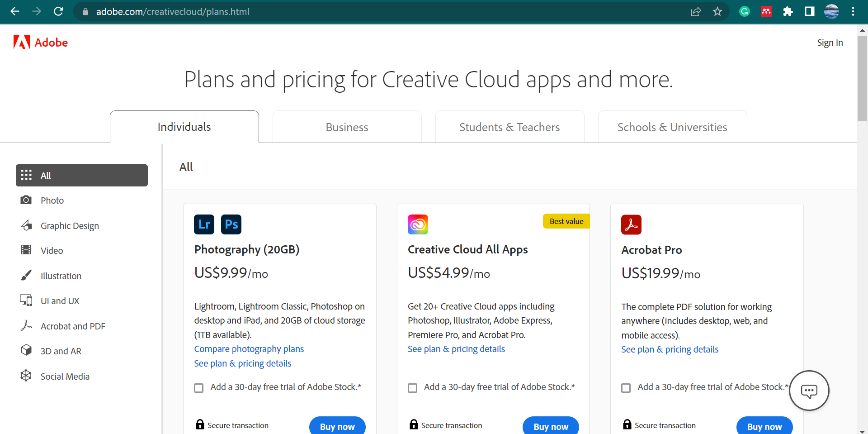Check Adobe Stock trial box under Photography plan
This screenshot has height=434, width=868.
(199, 388)
